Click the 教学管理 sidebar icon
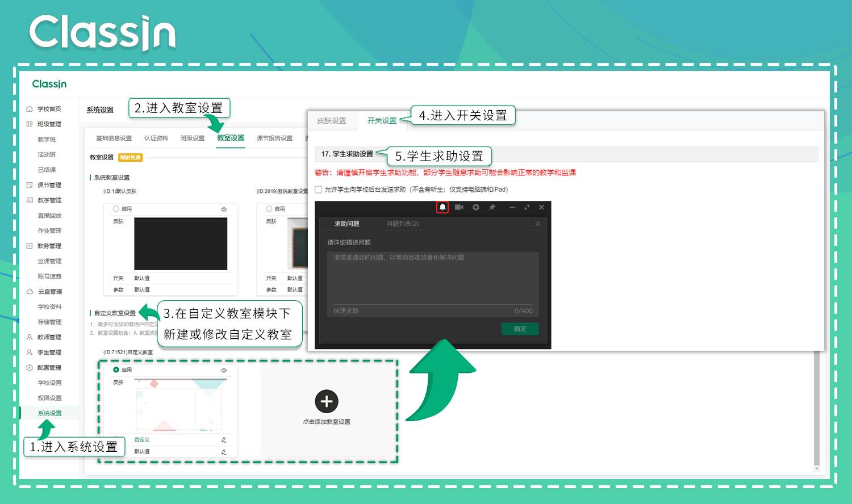852x504 pixels. pyautogui.click(x=30, y=200)
